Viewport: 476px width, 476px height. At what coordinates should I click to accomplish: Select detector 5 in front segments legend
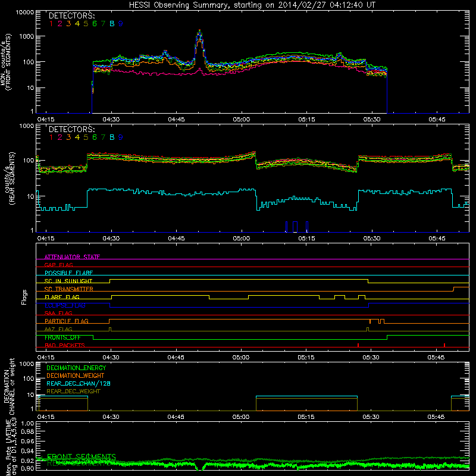[x=86, y=24]
